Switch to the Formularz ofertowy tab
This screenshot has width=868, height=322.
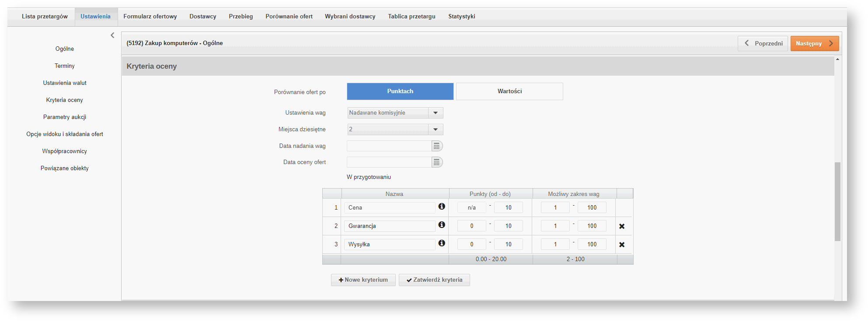point(150,17)
